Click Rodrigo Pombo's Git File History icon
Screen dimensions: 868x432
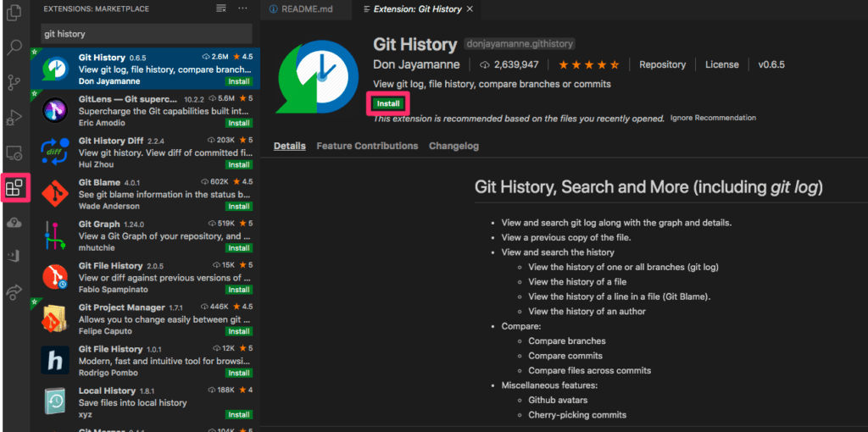55,360
